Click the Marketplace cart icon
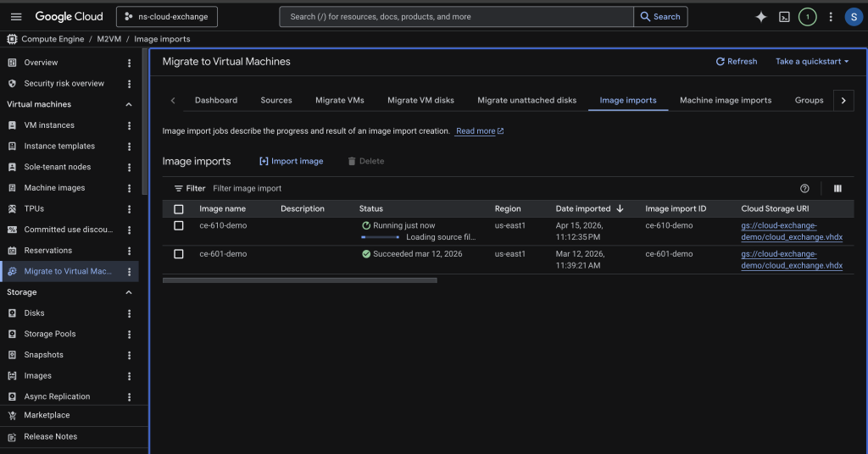The image size is (868, 454). tap(12, 415)
